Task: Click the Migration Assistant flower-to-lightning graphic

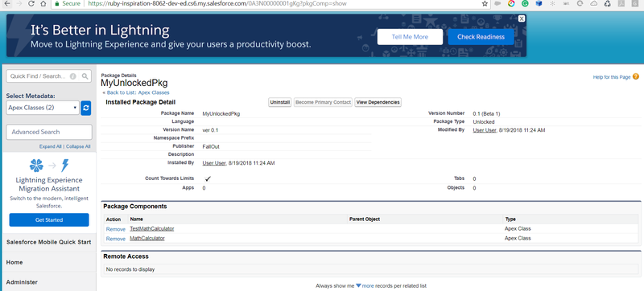Action: pyautogui.click(x=49, y=165)
